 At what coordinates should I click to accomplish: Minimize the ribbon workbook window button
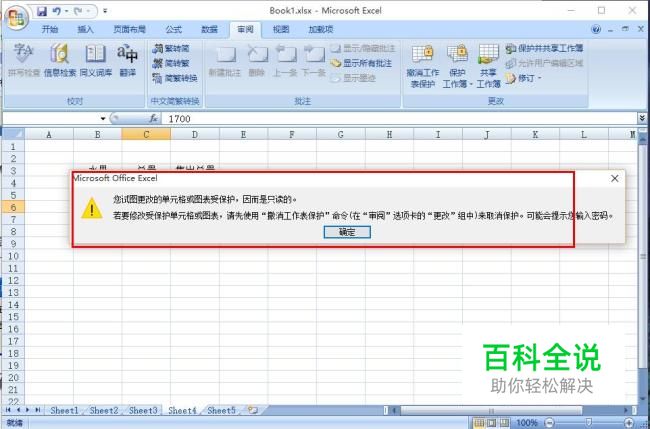[x=610, y=29]
